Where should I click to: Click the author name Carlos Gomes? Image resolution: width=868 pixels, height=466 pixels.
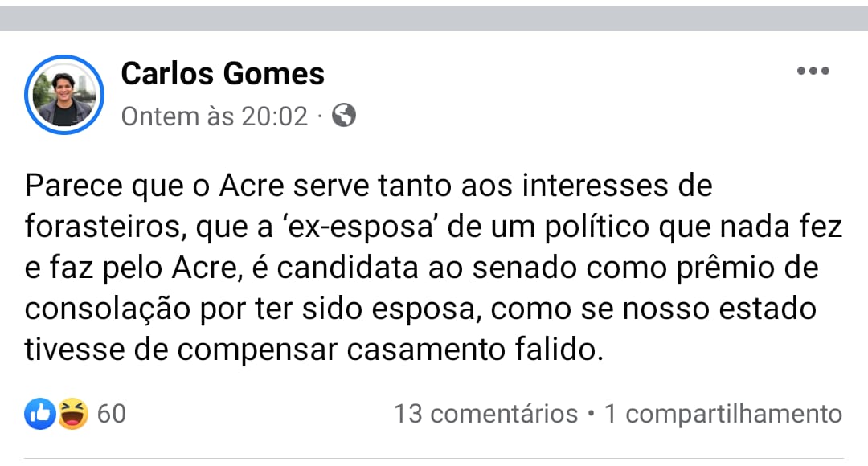coord(223,74)
